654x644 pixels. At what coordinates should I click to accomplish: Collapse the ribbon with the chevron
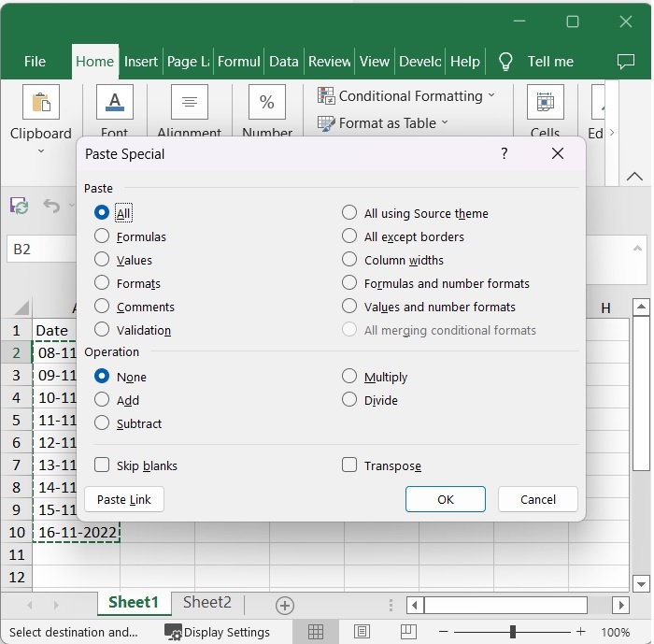(x=634, y=176)
